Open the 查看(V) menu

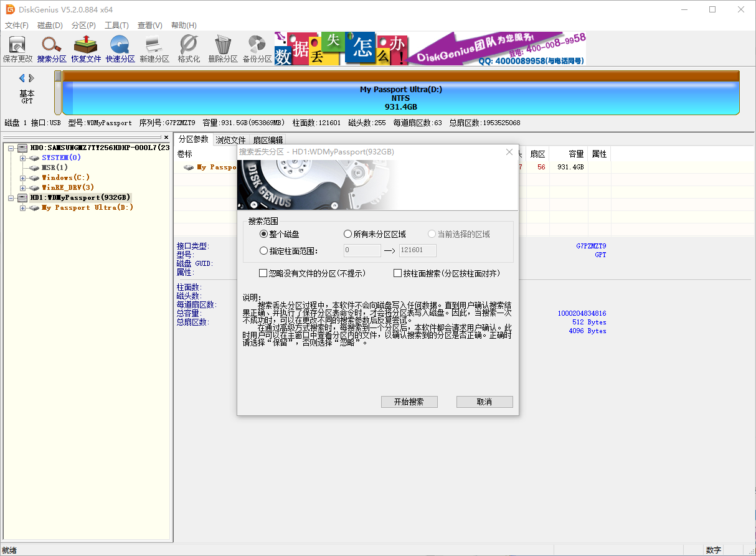150,26
